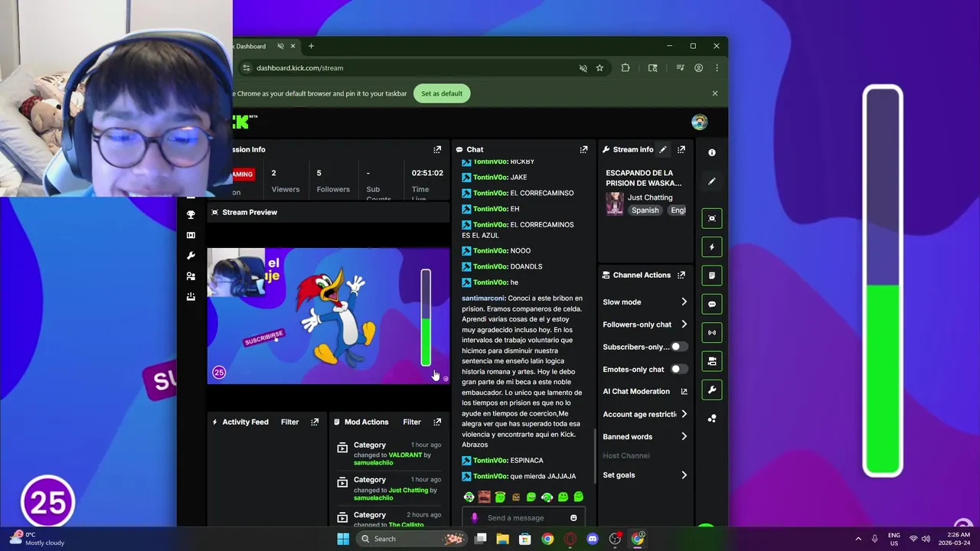The width and height of the screenshot is (980, 551).
Task: Click the Kick logo
Action: pyautogui.click(x=243, y=122)
